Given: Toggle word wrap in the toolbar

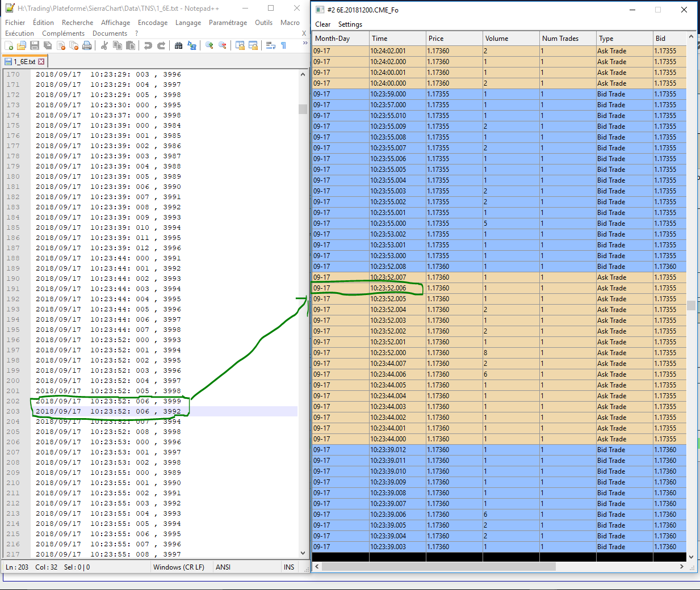Looking at the screenshot, I should point(271,45).
